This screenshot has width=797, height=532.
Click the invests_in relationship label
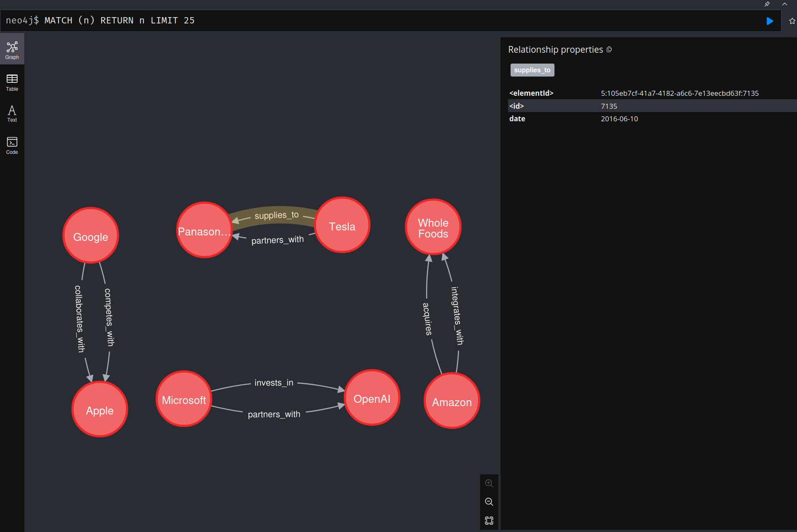274,383
